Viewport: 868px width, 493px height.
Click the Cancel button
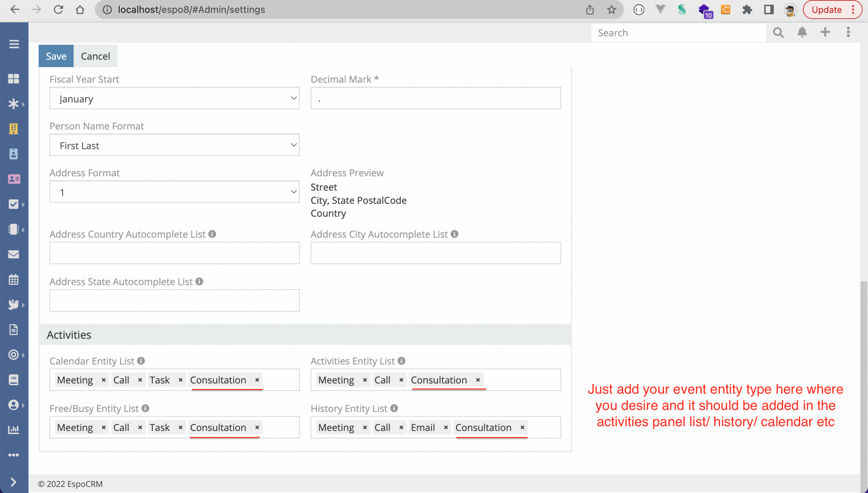[96, 56]
